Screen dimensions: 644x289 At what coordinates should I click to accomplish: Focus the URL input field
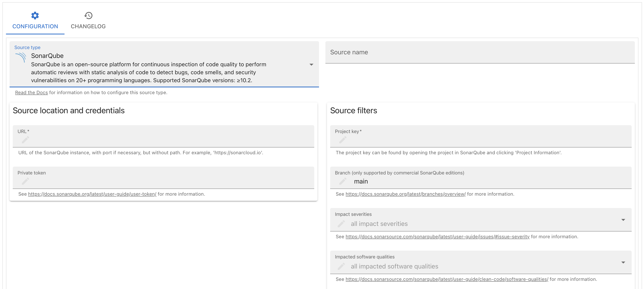[163, 136]
